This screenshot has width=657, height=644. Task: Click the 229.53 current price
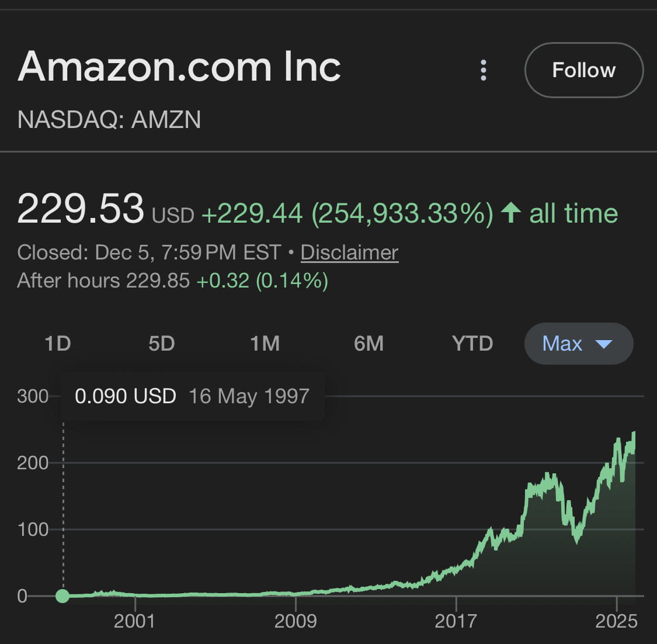pyautogui.click(x=81, y=209)
